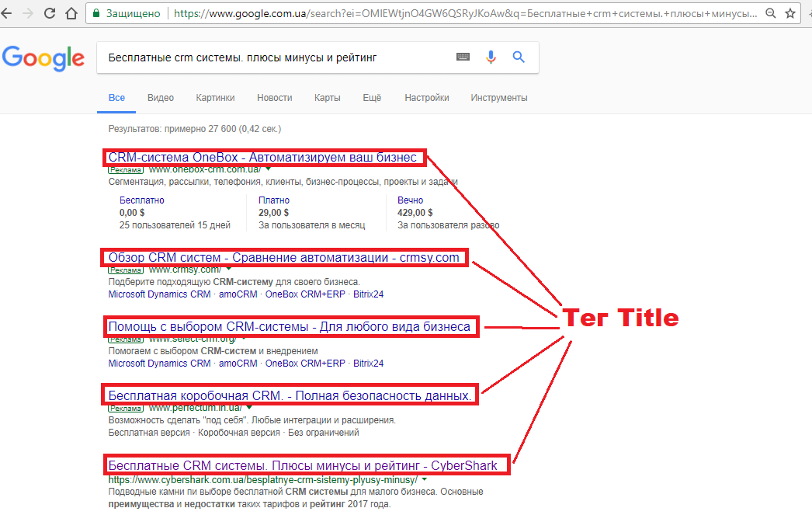This screenshot has height=515, width=812.
Task: Click the 0,00 $ price text
Action: tap(132, 212)
